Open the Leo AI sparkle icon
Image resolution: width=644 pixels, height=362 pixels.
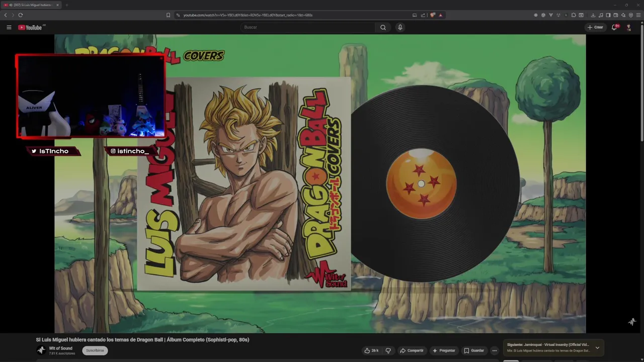click(623, 15)
